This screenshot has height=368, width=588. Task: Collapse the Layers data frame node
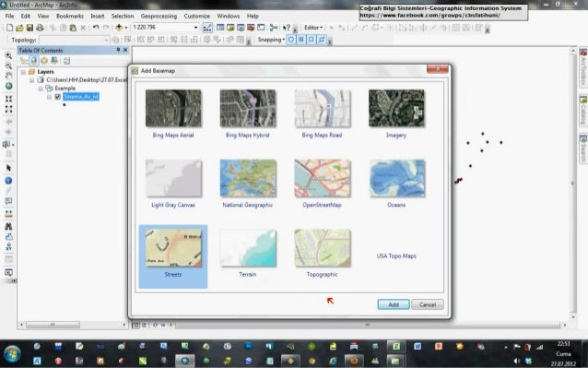point(23,72)
